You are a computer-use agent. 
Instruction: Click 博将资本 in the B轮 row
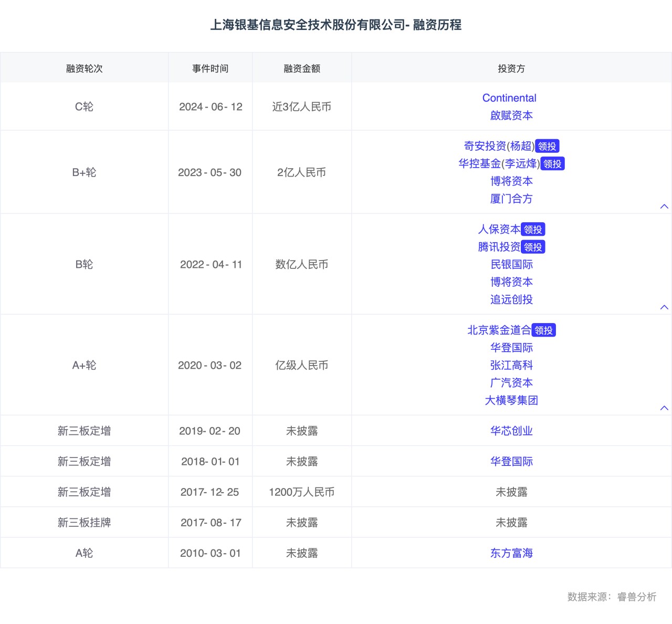[x=511, y=282]
